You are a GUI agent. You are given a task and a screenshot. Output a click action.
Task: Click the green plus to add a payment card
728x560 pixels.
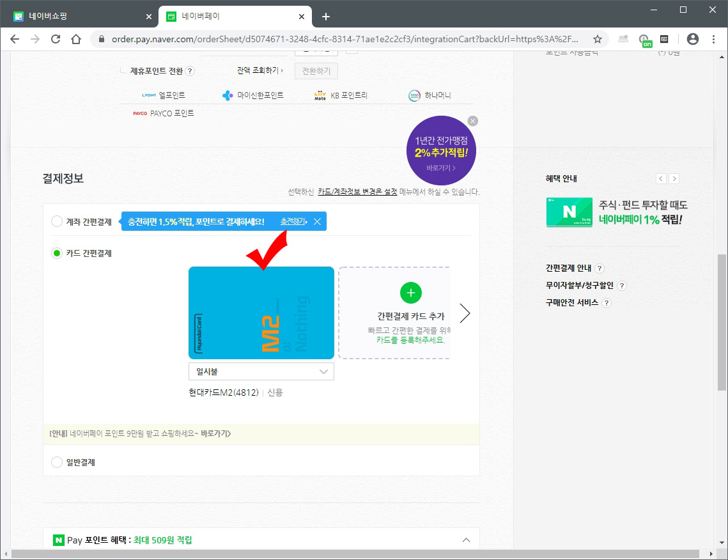click(410, 292)
